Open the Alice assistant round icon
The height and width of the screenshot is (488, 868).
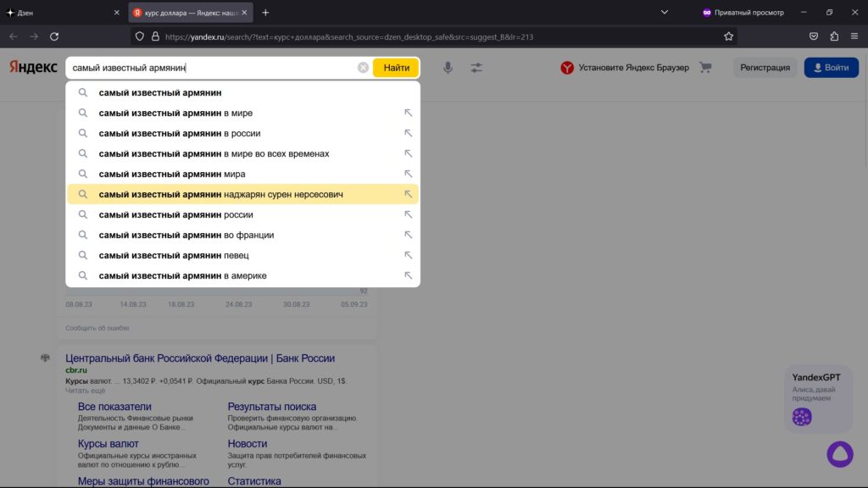840,454
